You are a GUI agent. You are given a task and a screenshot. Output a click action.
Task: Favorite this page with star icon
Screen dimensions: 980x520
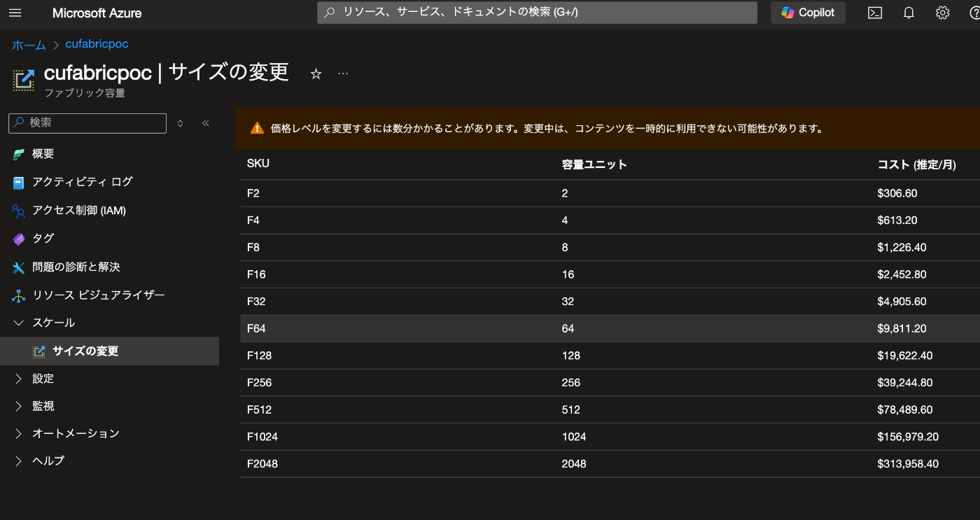[316, 73]
